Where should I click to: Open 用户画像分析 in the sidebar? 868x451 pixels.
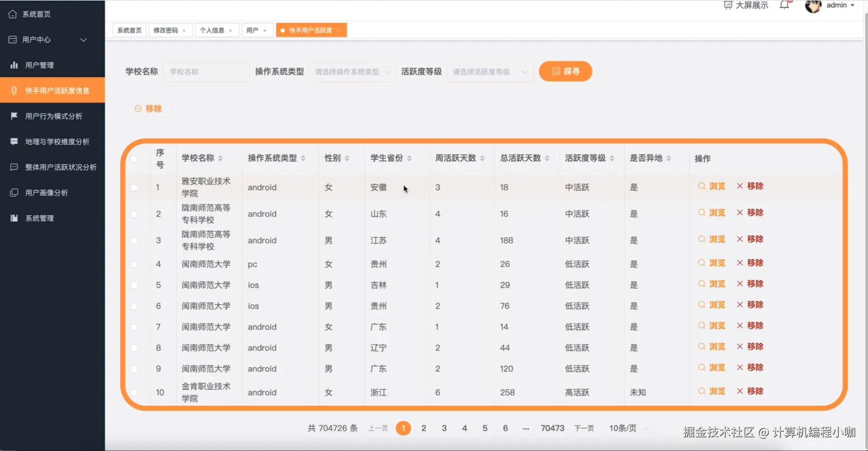pos(52,193)
